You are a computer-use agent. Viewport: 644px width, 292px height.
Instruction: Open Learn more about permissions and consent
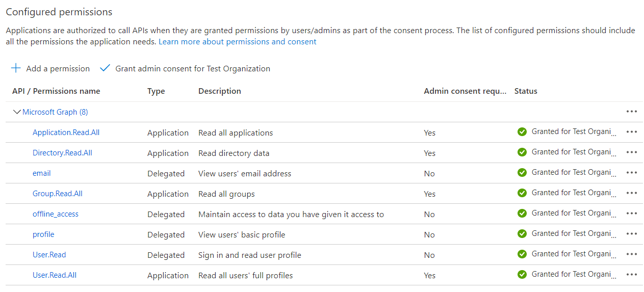pos(238,42)
